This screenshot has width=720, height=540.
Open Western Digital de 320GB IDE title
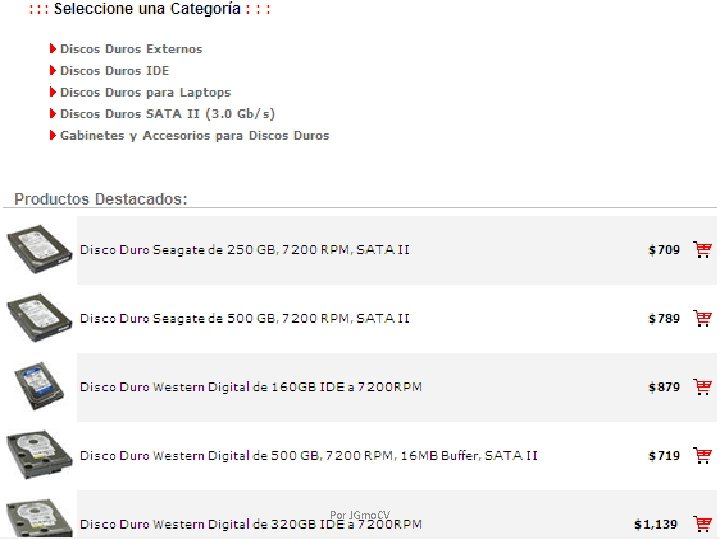tap(251, 524)
